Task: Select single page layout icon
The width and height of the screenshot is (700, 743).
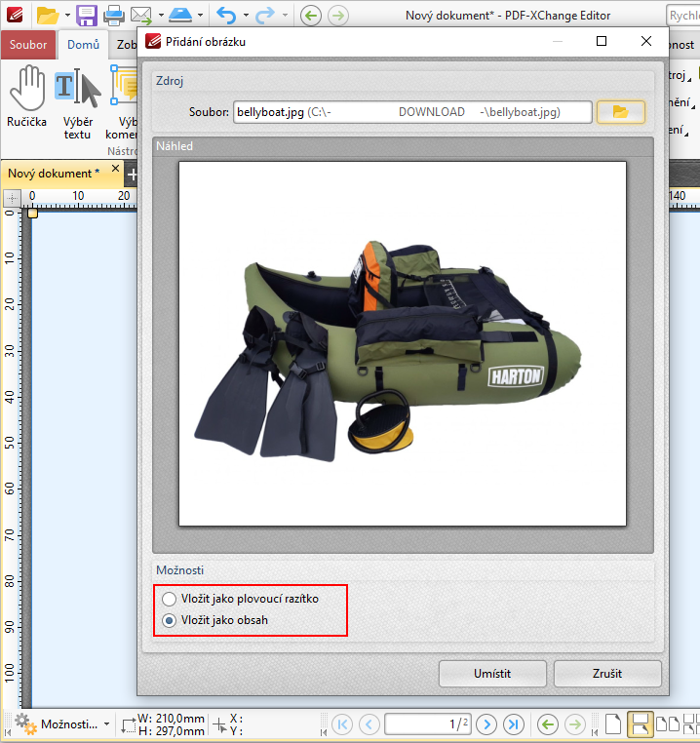Action: 612,724
